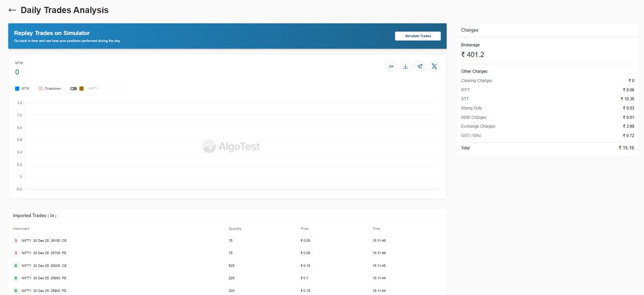Click the MTM value 0
This screenshot has height=295, width=644.
(17, 72)
